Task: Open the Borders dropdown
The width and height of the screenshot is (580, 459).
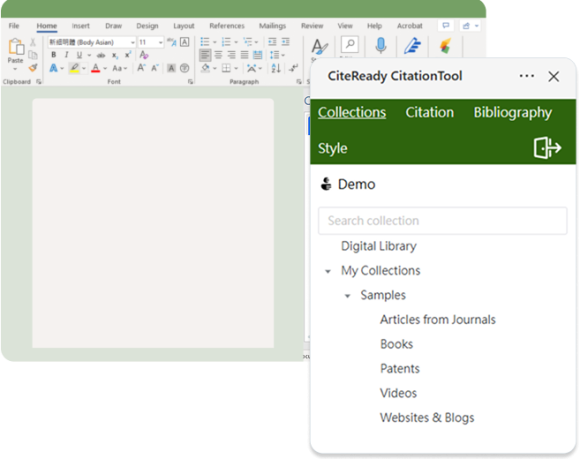Action: tap(236, 68)
